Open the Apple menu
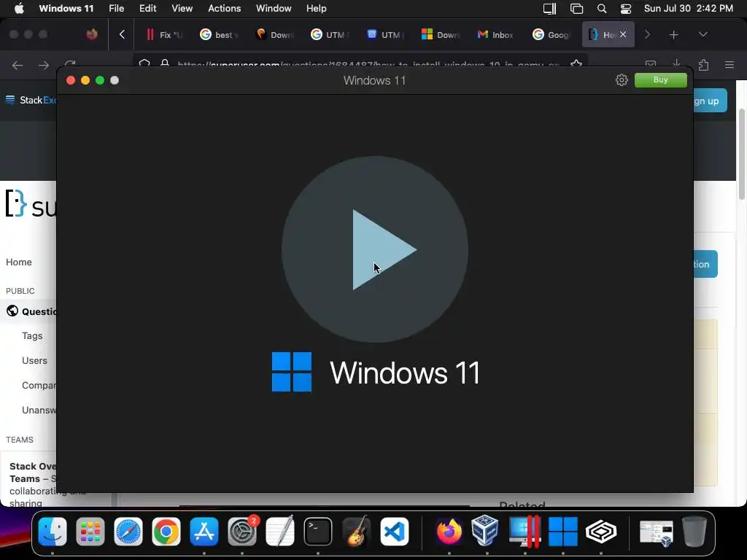Screen dimensions: 747x560 click(19, 9)
